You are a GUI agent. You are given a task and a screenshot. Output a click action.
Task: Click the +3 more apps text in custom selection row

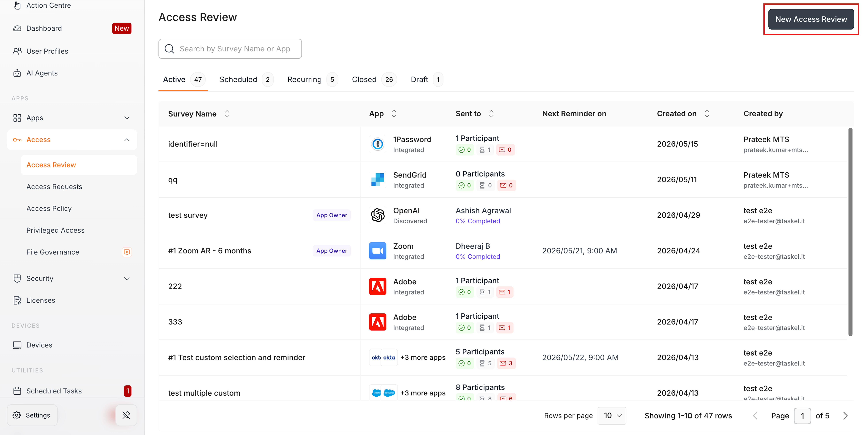coord(423,357)
